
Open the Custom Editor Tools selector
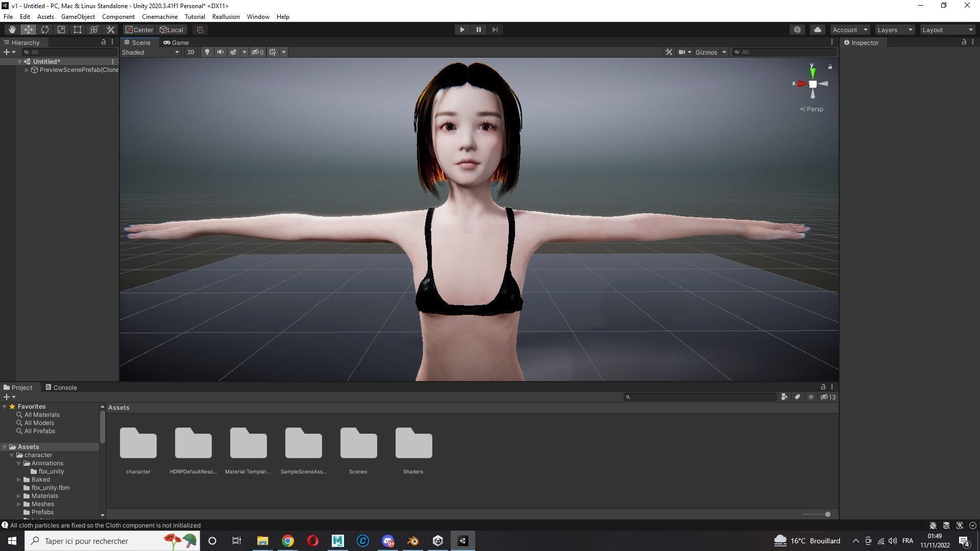pyautogui.click(x=110, y=29)
